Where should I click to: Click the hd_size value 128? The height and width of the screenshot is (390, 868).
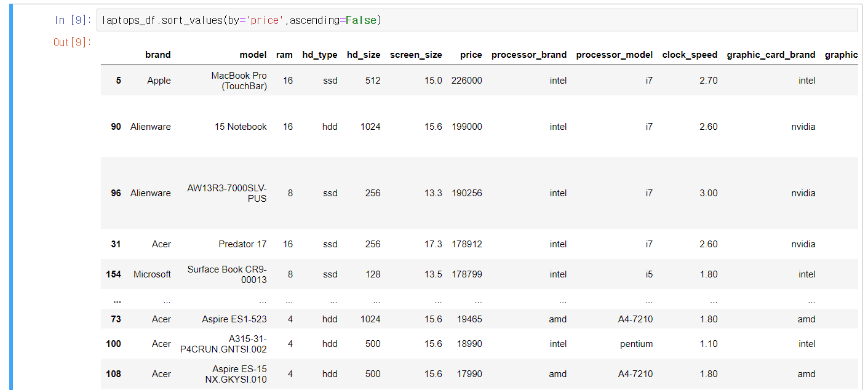tap(373, 274)
